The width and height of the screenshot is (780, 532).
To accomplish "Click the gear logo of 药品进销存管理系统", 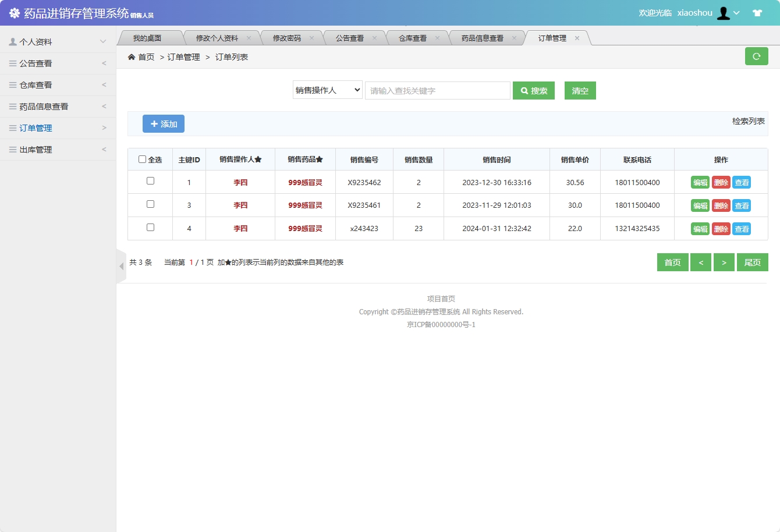I will [14, 12].
